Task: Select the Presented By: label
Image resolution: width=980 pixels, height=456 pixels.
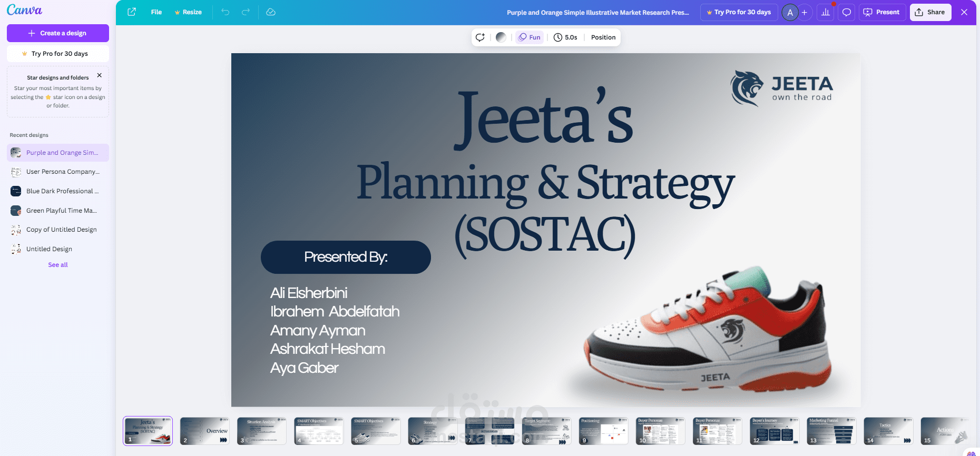Action: point(346,257)
